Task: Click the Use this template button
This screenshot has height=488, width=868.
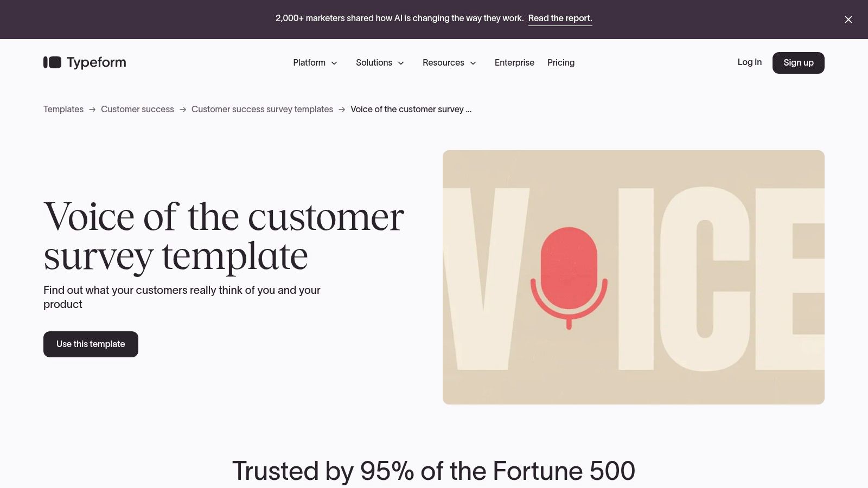Action: click(x=90, y=344)
